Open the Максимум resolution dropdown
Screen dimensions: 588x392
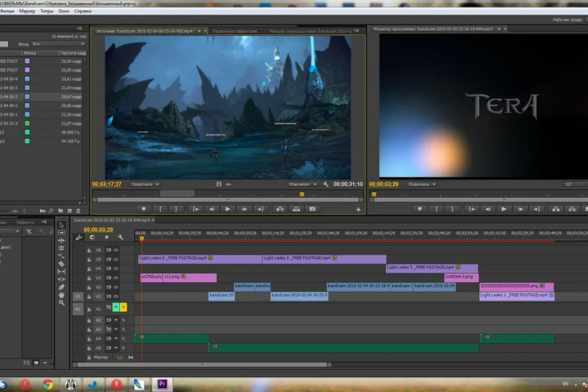(x=303, y=185)
